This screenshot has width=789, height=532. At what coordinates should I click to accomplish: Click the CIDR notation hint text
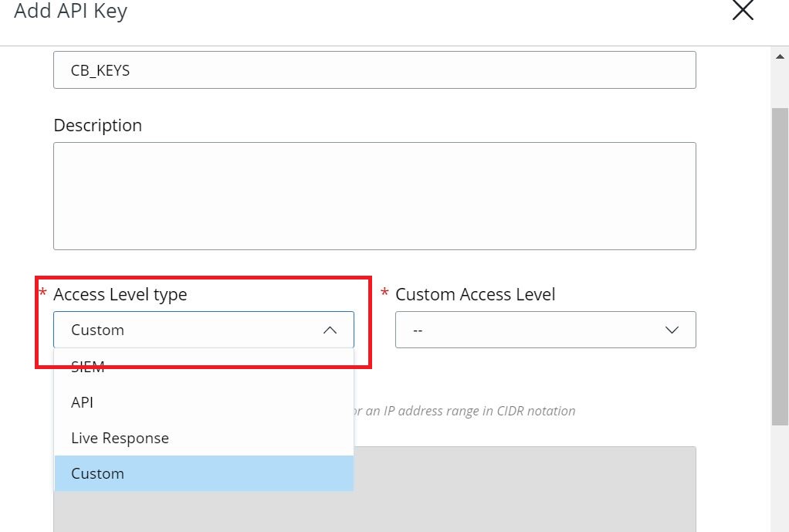tap(466, 411)
